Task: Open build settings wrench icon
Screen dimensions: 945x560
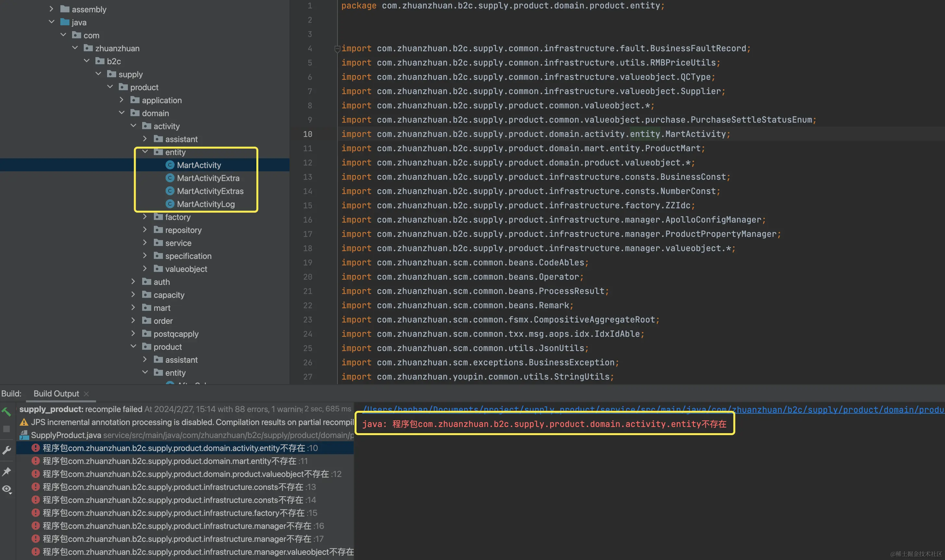Action: (x=6, y=450)
